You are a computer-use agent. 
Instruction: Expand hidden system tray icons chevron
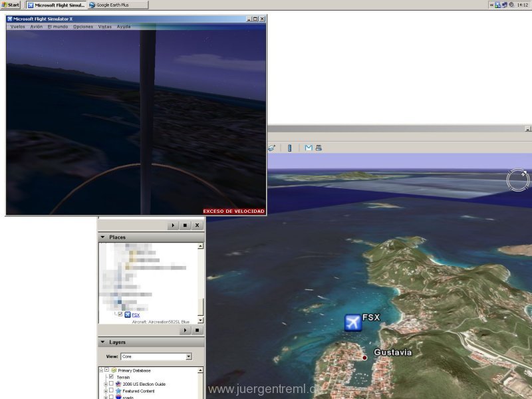click(491, 5)
